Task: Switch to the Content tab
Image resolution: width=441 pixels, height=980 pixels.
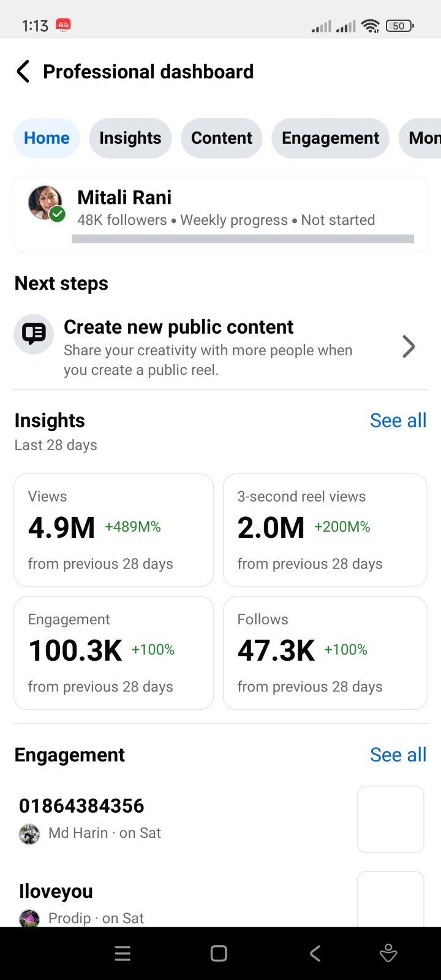Action: tap(222, 138)
